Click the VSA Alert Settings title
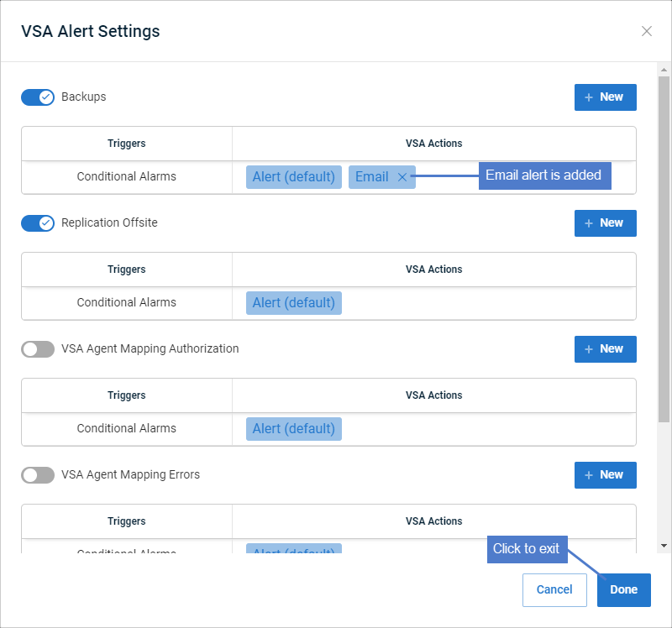Viewport: 672px width, 628px height. click(x=91, y=31)
